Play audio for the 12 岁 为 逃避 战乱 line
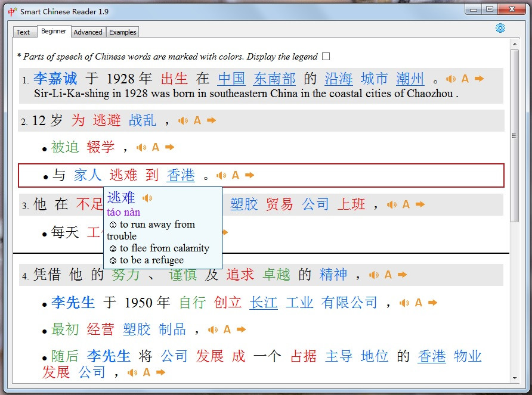Image resolution: width=532 pixels, height=395 pixels. pyautogui.click(x=183, y=121)
